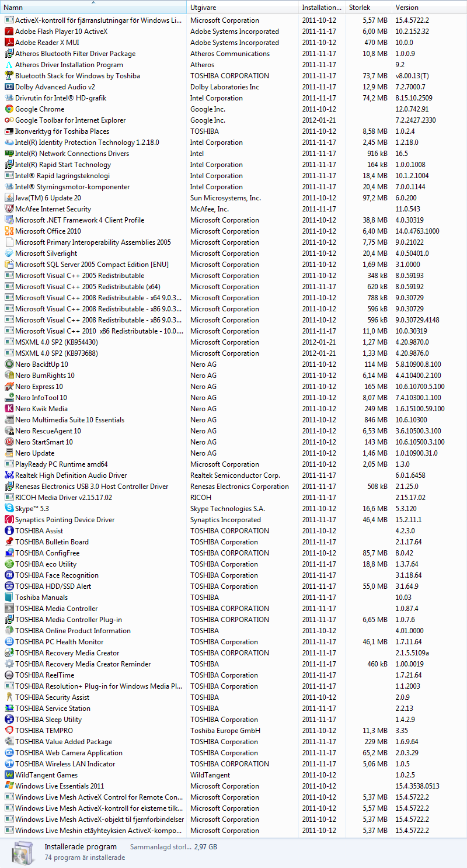Sort list by the Namn column header

coord(93,8)
